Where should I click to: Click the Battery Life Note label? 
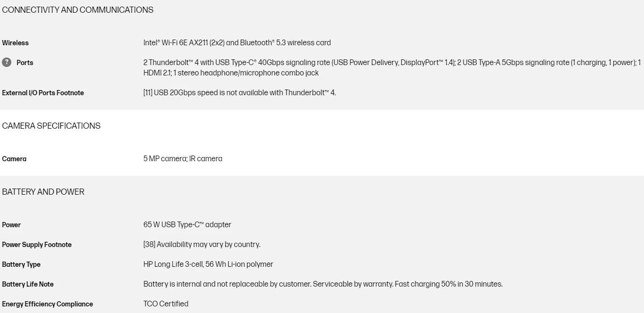coord(28,284)
